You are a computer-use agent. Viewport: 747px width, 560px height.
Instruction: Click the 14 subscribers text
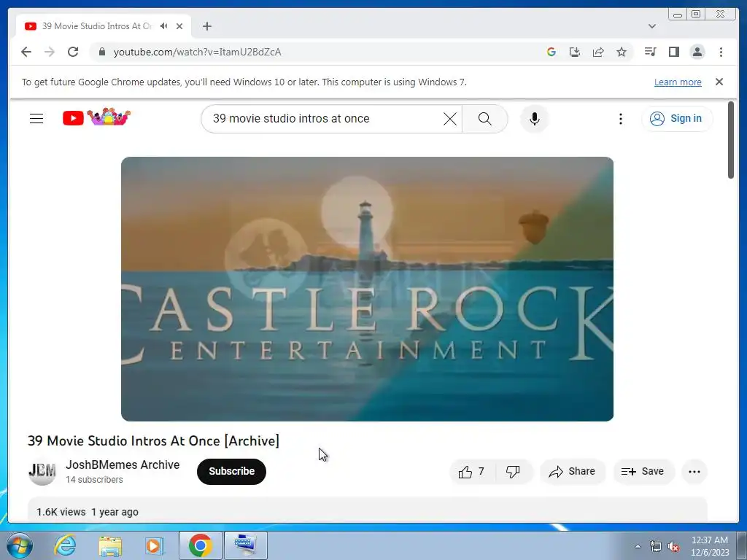pyautogui.click(x=94, y=480)
